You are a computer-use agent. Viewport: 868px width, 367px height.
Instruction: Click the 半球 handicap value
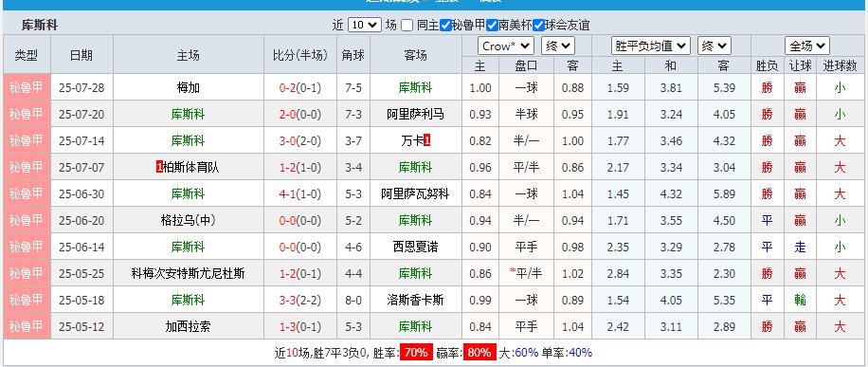pyautogui.click(x=526, y=114)
